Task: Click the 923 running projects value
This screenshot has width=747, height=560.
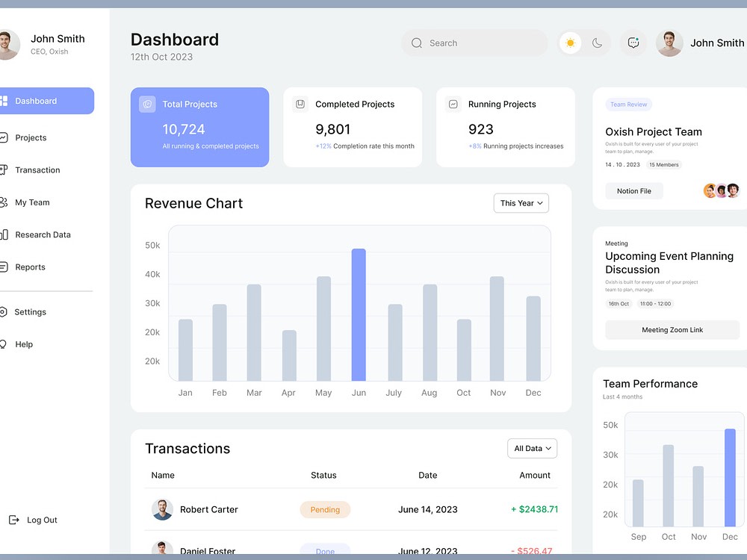Action: click(480, 129)
